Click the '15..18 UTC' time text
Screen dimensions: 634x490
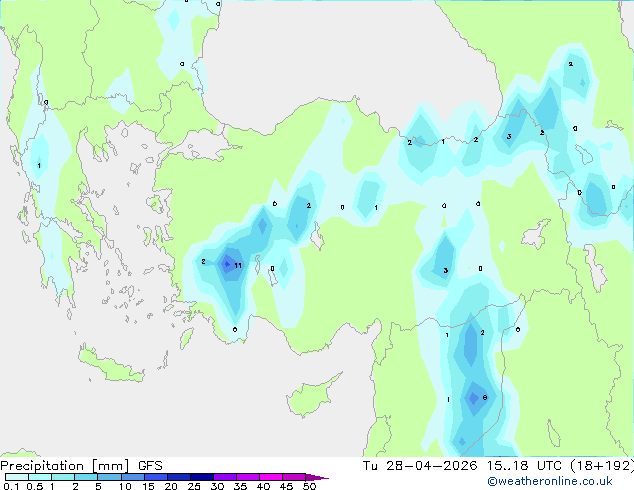(x=524, y=466)
